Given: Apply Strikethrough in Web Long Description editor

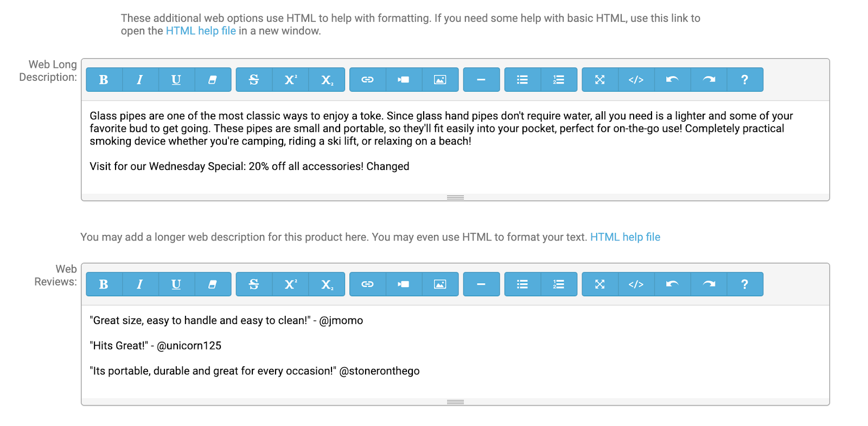Looking at the screenshot, I should 254,80.
